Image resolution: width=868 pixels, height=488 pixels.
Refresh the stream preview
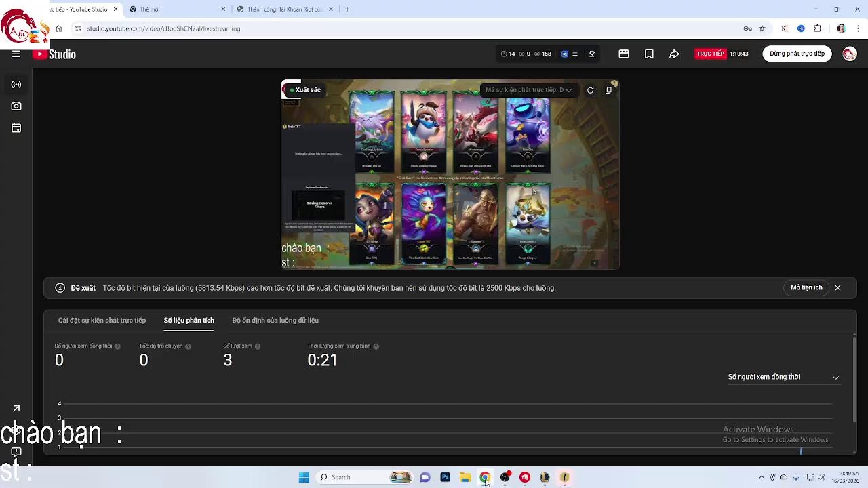point(591,90)
